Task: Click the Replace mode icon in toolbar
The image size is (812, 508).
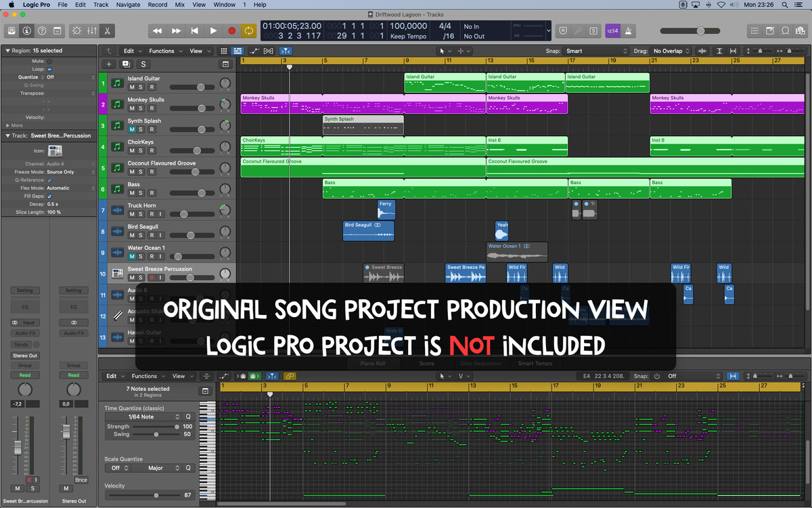Action: coord(563,30)
